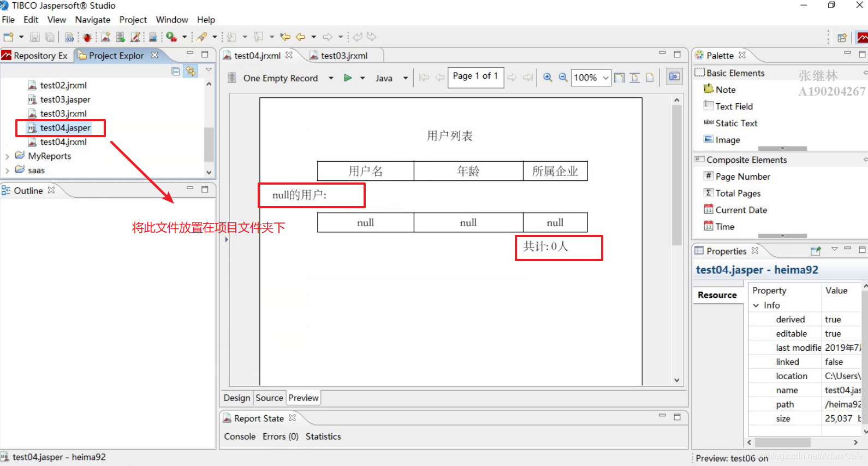Click the New wizard icon in main toolbar

click(8, 37)
